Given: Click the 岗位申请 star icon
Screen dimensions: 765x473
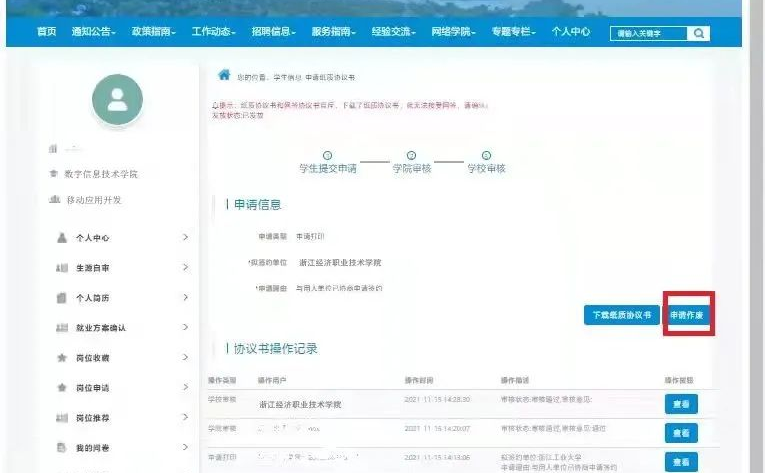Looking at the screenshot, I should click(x=62, y=388).
